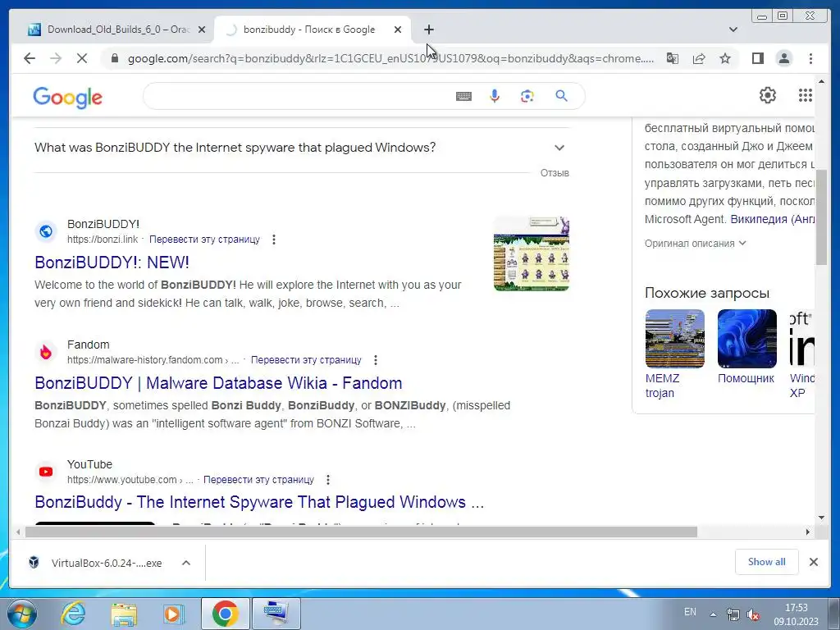Open BonziBUDDY Malware Database Wikia link
The image size is (840, 630).
pyautogui.click(x=218, y=383)
